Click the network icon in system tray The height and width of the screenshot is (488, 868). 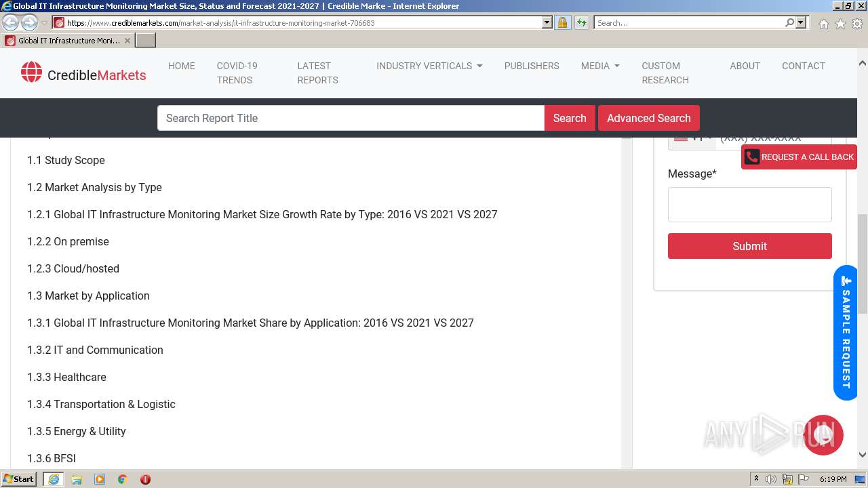click(x=787, y=479)
